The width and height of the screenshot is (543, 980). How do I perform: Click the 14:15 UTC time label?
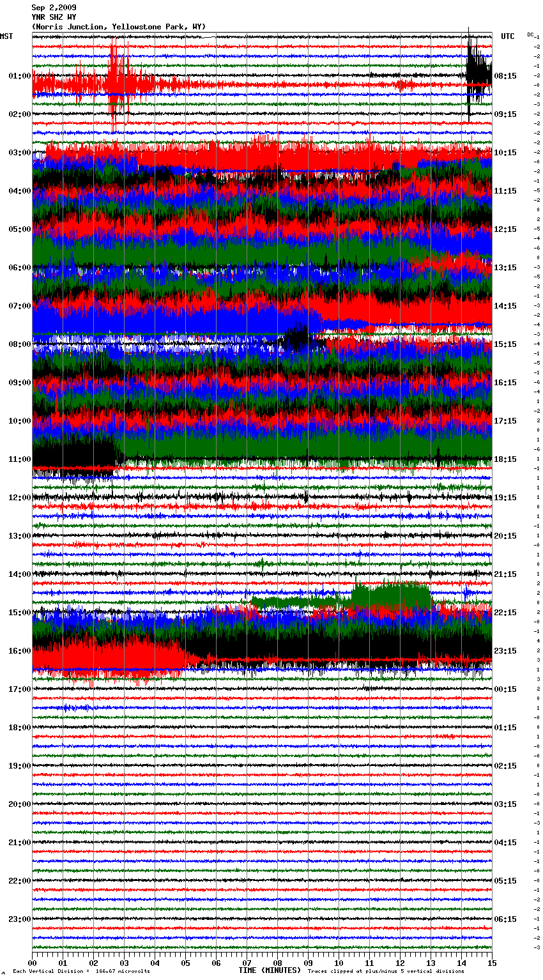[505, 306]
